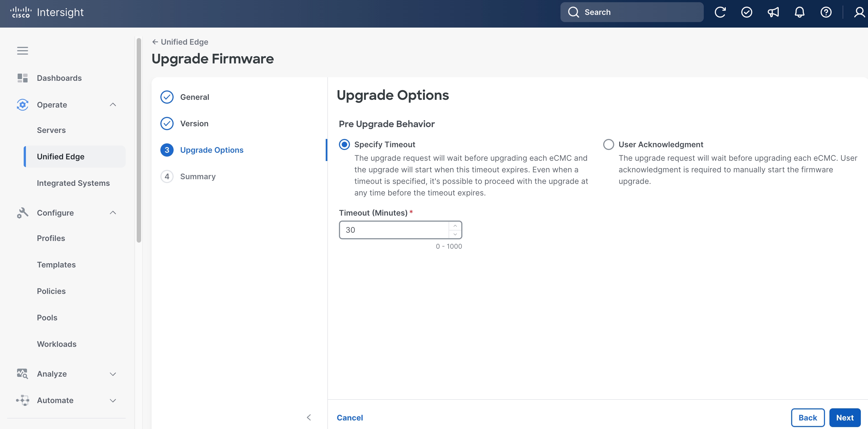
Task: Click the Pre Upgrade Behavior heading
Action: pyautogui.click(x=387, y=124)
